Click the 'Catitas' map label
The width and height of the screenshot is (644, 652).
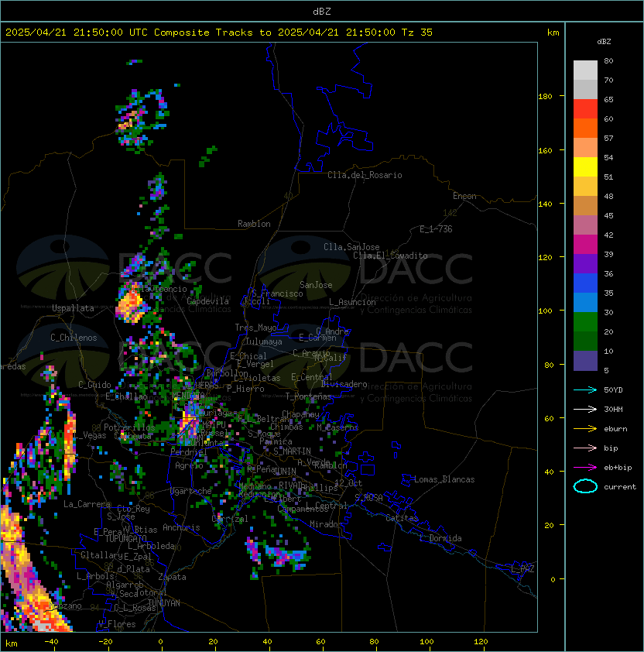(x=402, y=518)
